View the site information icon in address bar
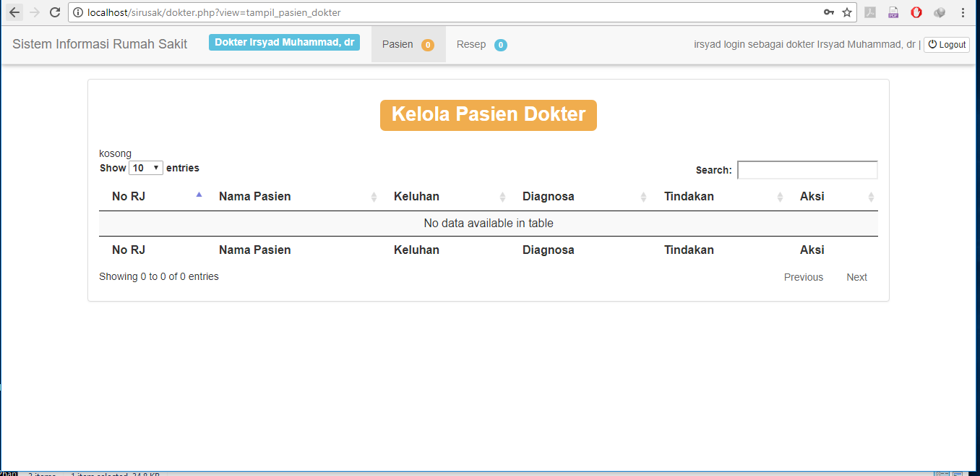 point(78,12)
